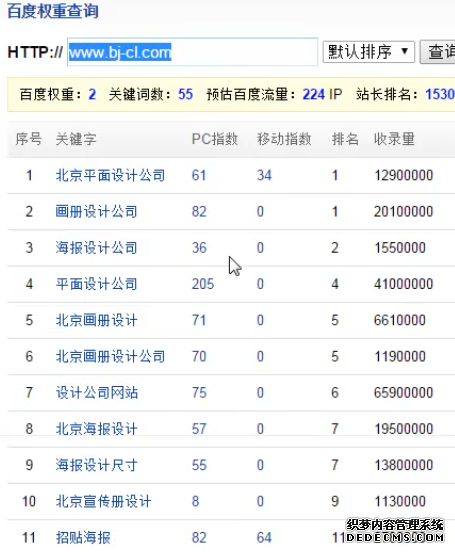The height and width of the screenshot is (552, 455).
Task: Open the 招贴海报 keyword link
Action: pyautogui.click(x=83, y=538)
